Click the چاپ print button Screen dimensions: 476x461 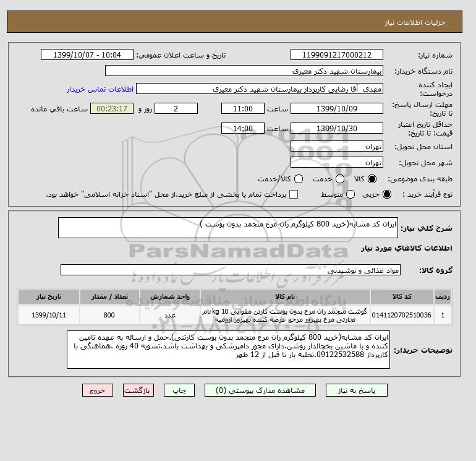(179, 390)
